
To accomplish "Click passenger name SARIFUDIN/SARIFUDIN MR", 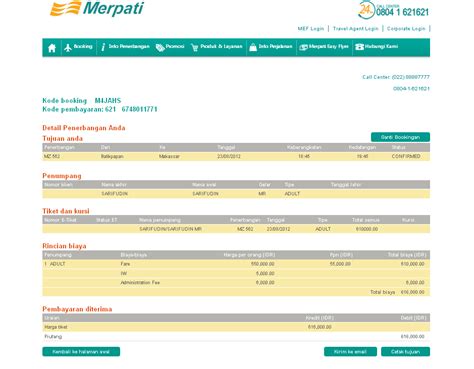I will (x=171, y=229).
